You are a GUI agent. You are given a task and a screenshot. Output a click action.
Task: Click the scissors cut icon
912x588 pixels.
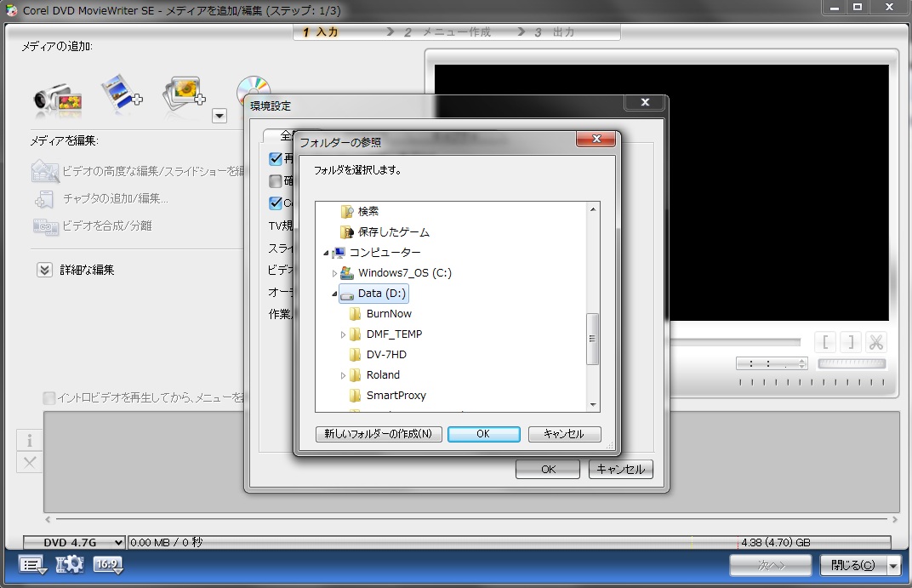pyautogui.click(x=876, y=342)
